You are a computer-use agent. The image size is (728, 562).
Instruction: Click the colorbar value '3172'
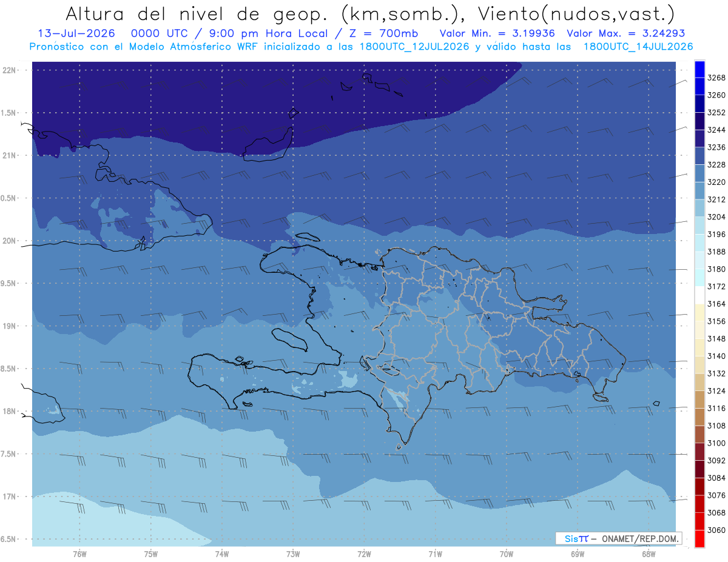click(x=716, y=286)
